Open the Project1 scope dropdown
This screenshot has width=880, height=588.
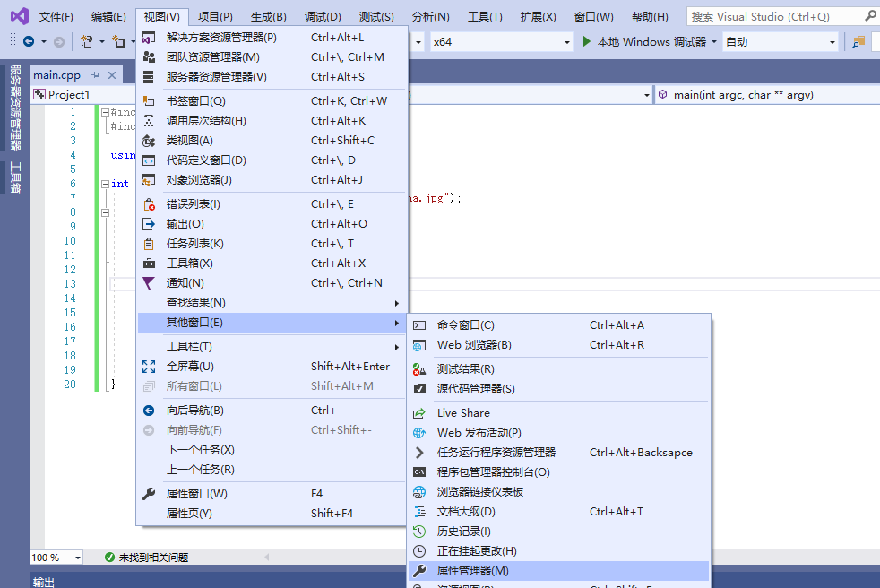(x=83, y=94)
